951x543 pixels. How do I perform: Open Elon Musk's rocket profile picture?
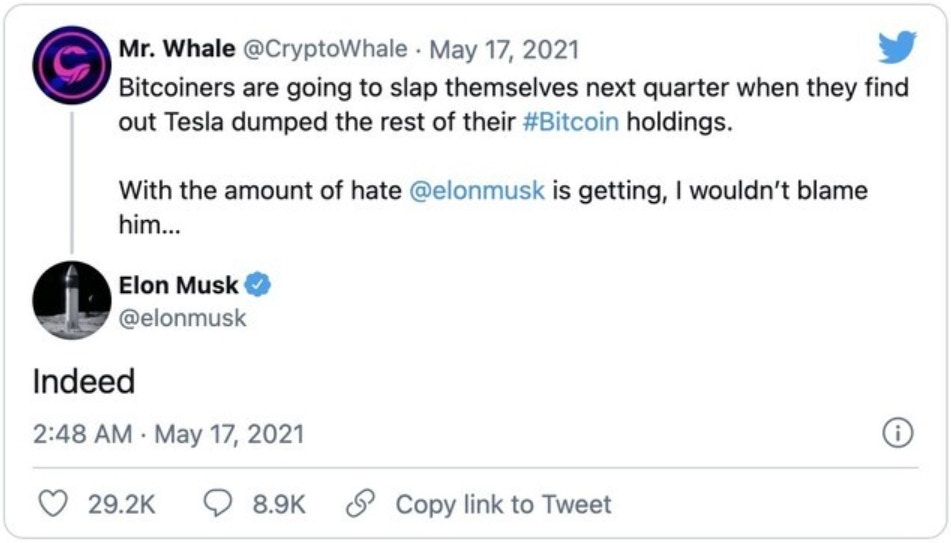pos(70,300)
